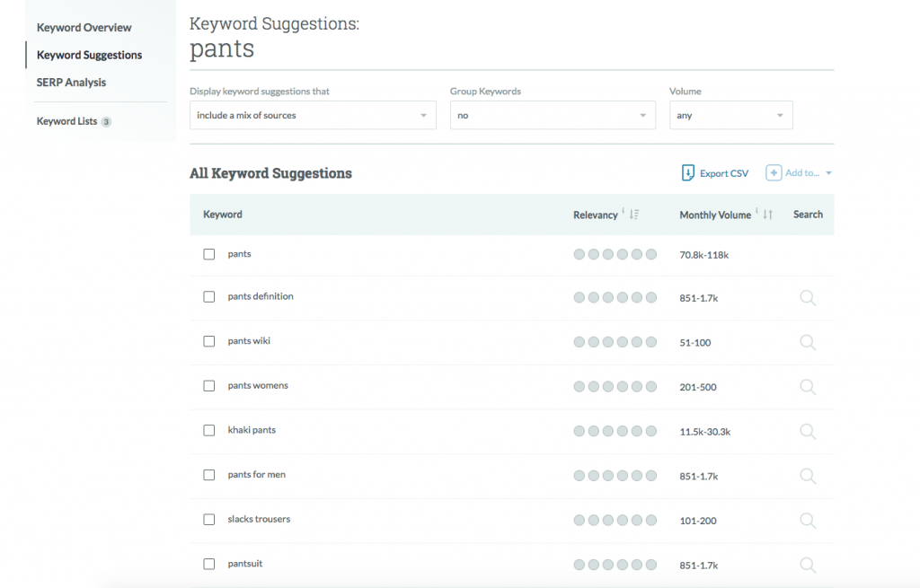The image size is (920, 588).
Task: Open Keyword Lists in the sidebar
Action: click(x=66, y=121)
